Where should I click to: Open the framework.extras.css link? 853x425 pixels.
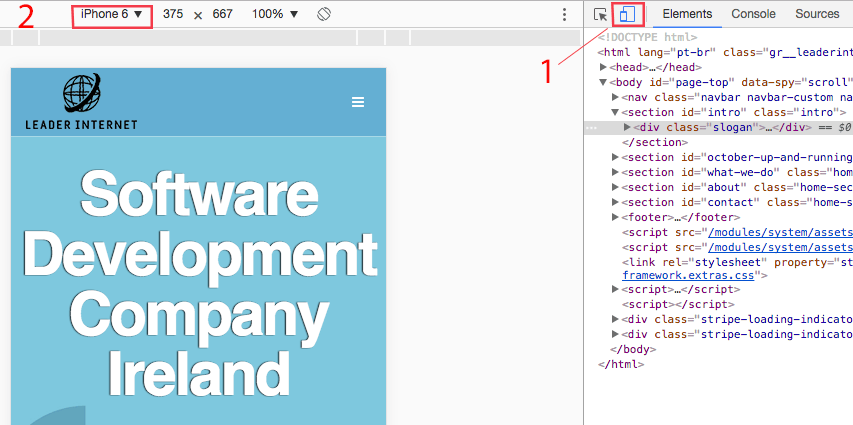pyautogui.click(x=688, y=275)
